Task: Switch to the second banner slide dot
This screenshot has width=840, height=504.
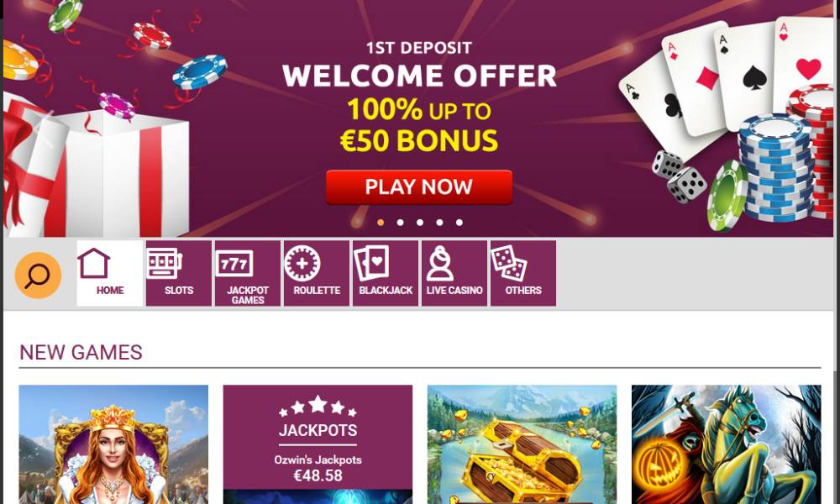Action: 400,223
